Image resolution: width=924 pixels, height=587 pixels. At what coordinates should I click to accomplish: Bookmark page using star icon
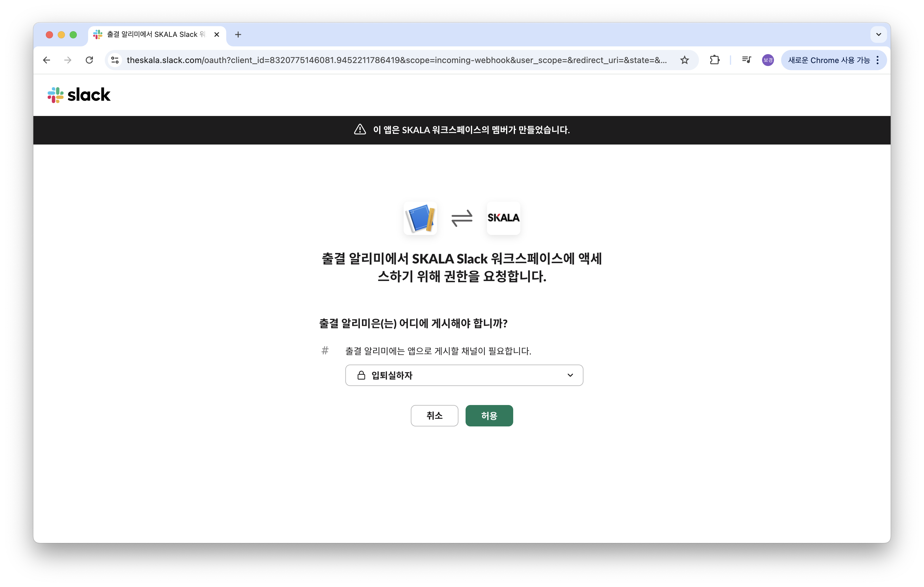[x=684, y=60]
